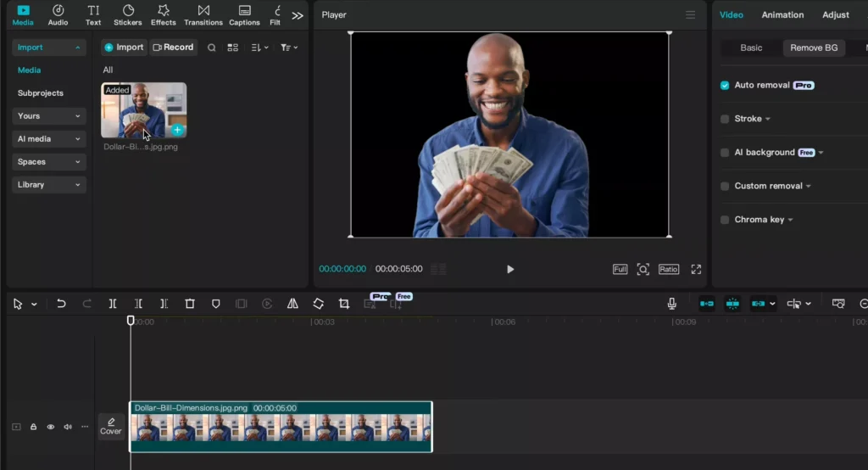
Task: Expand the Stroke options arrow
Action: (768, 119)
